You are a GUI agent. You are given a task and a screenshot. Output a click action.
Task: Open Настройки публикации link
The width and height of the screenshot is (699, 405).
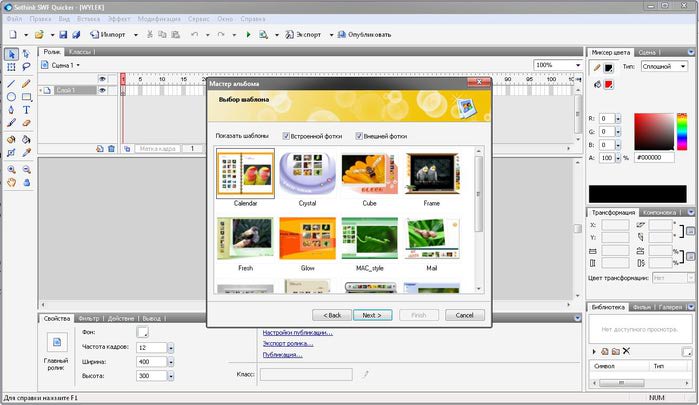point(297,332)
